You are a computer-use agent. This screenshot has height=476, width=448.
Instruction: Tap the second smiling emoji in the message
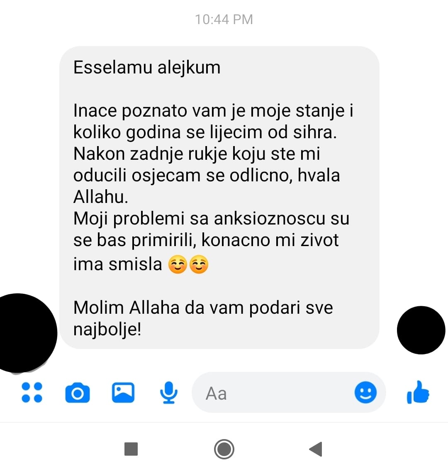pyautogui.click(x=199, y=264)
